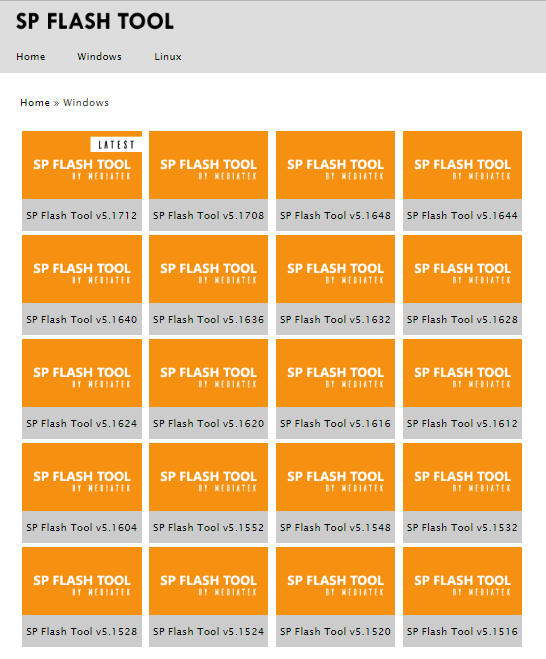Open the SP Flash Tool v5.1516 caption link
546x659 pixels.
point(462,631)
